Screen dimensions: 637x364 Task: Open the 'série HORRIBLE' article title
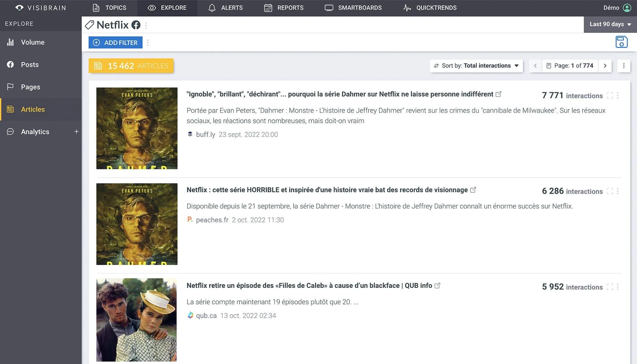[327, 190]
